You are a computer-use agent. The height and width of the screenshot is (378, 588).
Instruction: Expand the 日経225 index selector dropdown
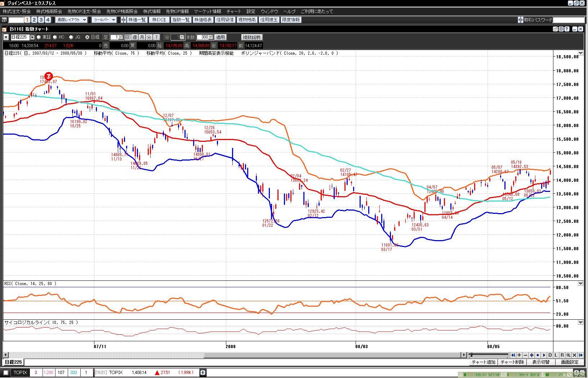[x=32, y=37]
